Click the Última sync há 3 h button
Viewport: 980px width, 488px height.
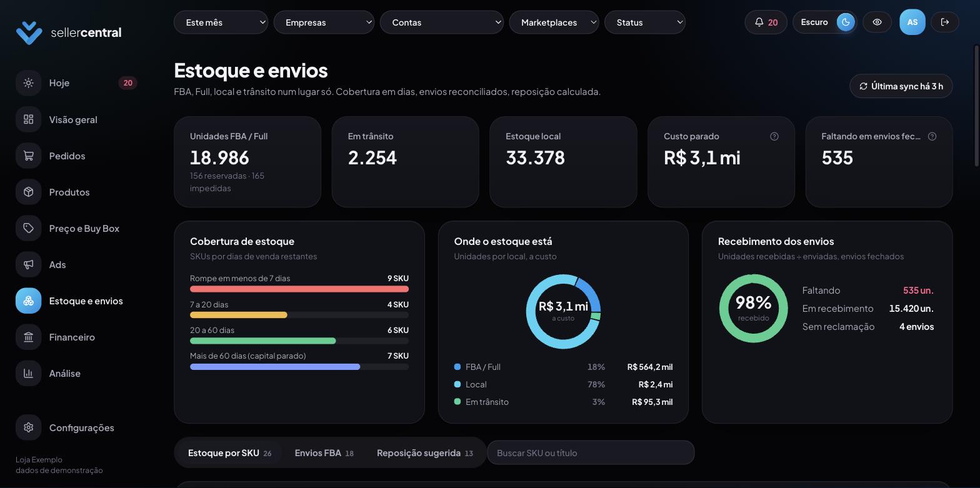901,86
